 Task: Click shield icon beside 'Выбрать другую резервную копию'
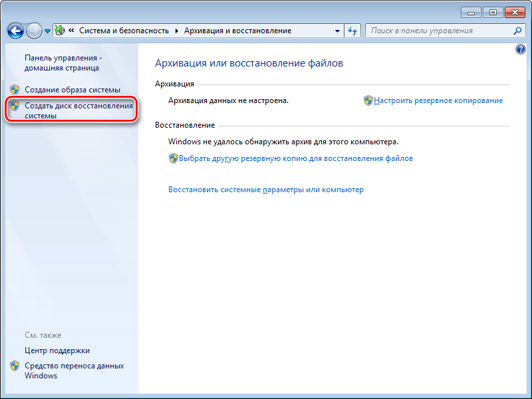point(174,158)
